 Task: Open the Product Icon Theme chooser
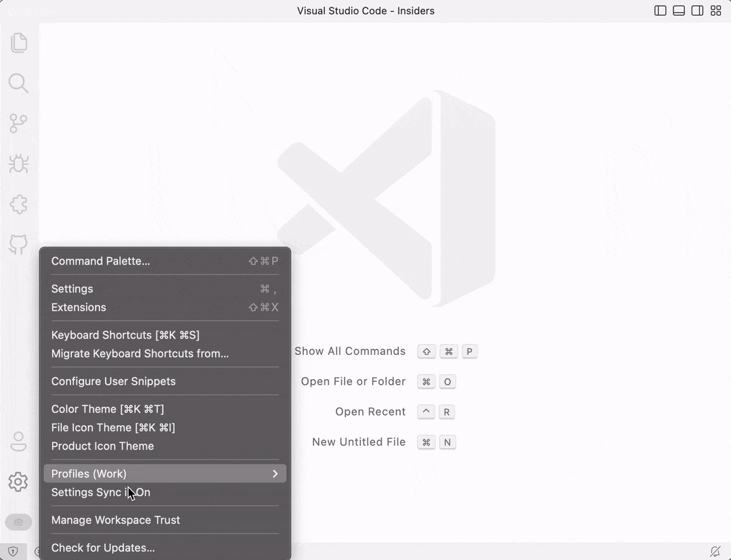click(102, 446)
